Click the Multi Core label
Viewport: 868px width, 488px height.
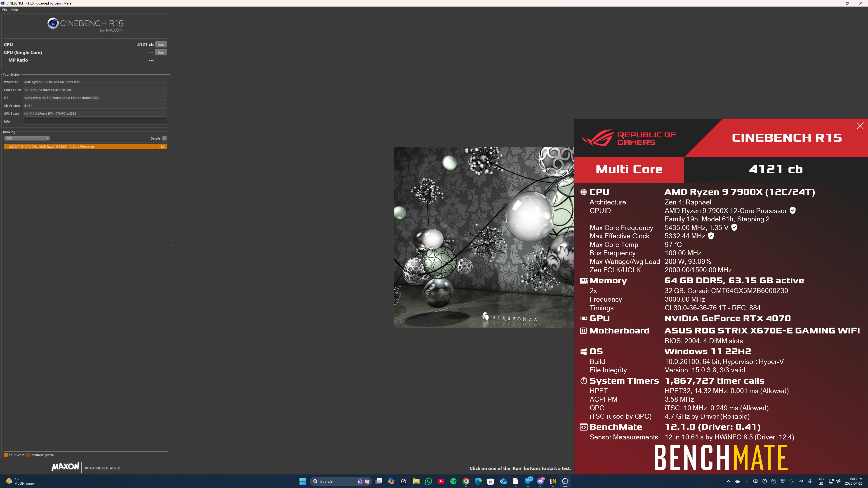coord(629,169)
